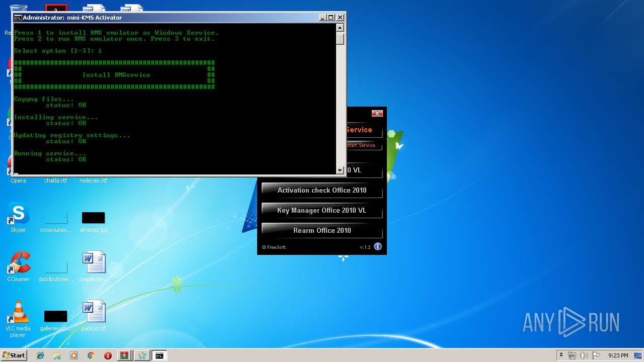Viewport: 644px width, 362px height.
Task: Close the activator window with red X
Action: (377, 114)
